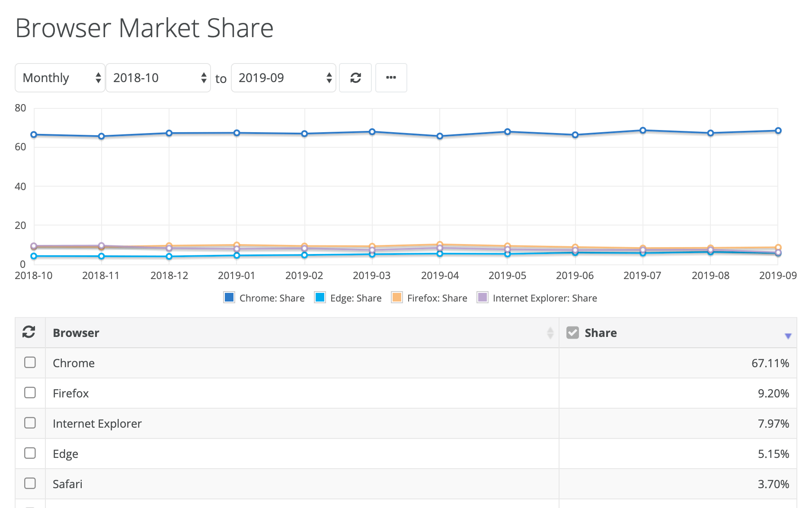
Task: Check the Chrome row checkbox
Action: click(x=30, y=362)
